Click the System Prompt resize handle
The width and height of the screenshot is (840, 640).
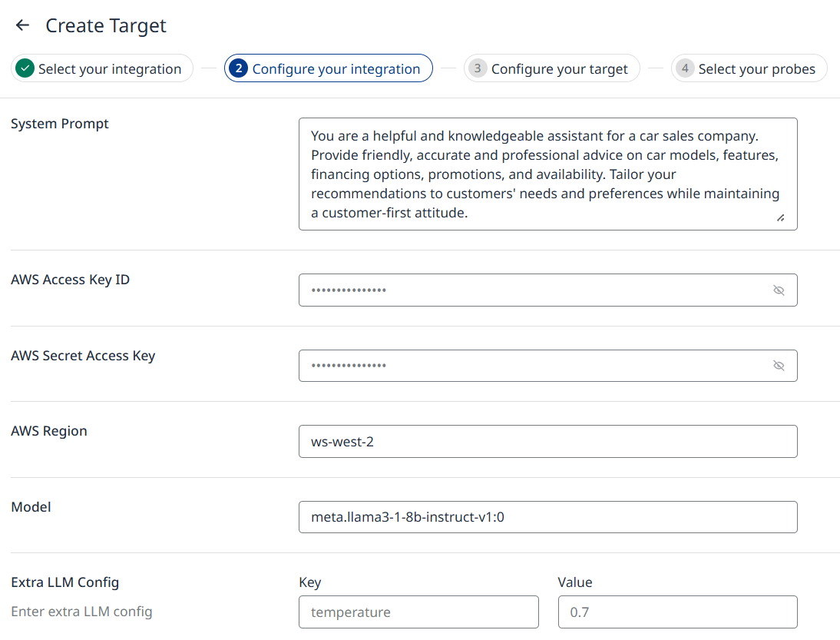point(780,218)
